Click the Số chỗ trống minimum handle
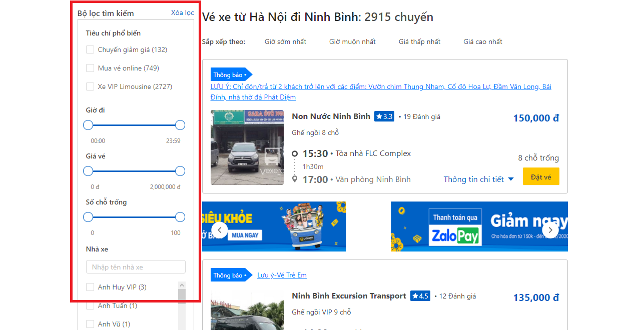This screenshot has width=644, height=330. pos(88,217)
